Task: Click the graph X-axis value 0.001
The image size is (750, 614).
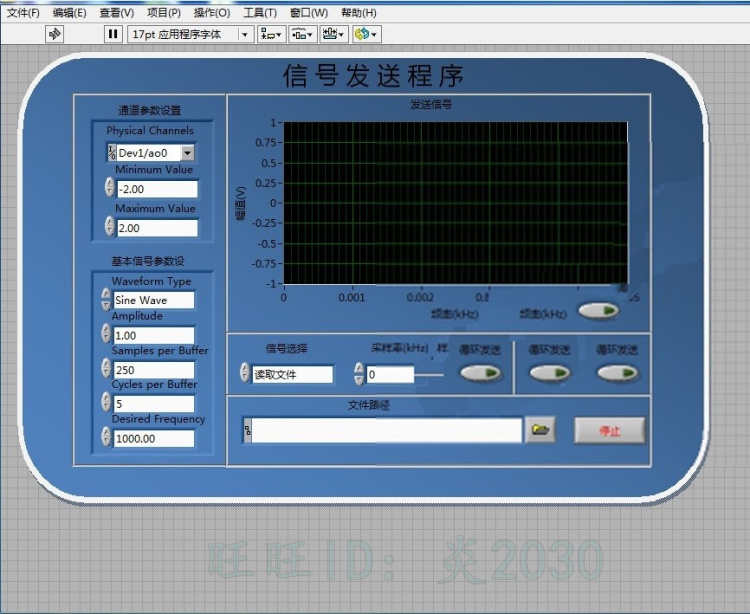Action: click(352, 297)
